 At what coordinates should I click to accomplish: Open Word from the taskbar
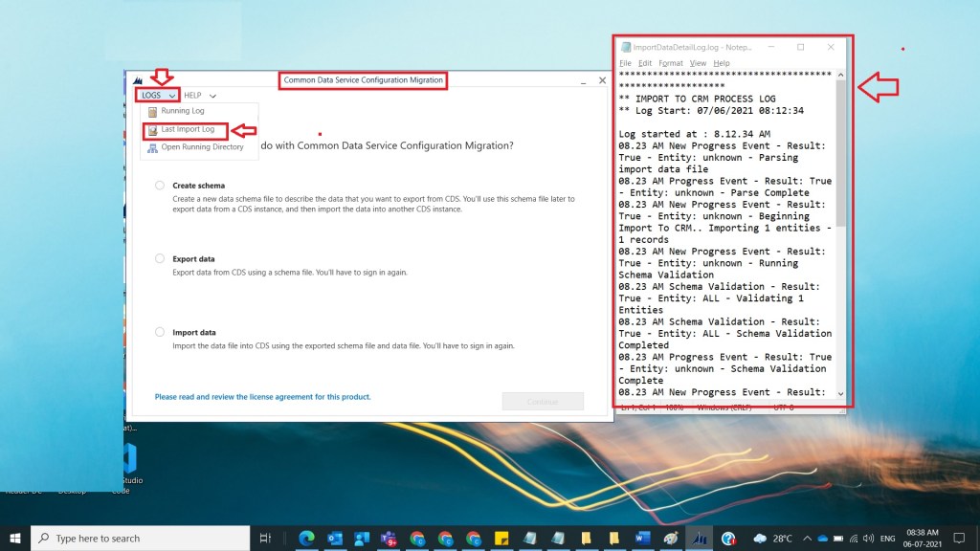point(641,538)
